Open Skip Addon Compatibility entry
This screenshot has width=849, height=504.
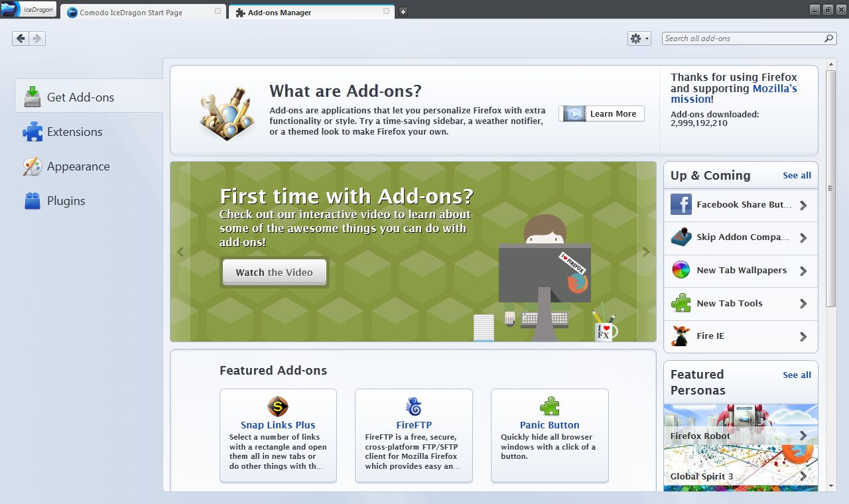[x=741, y=238]
